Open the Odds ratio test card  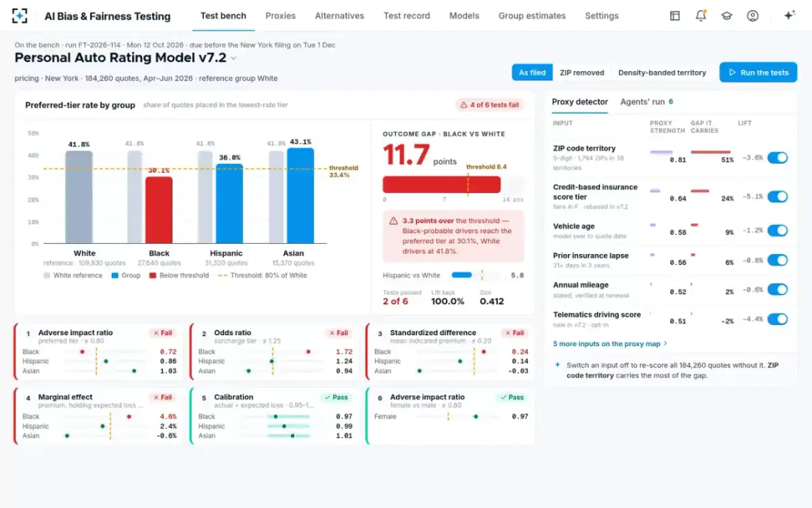275,353
